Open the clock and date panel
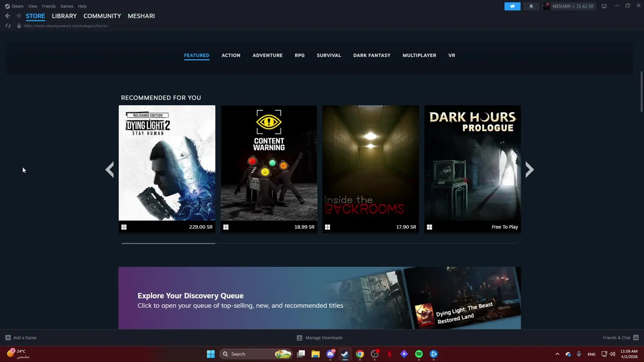This screenshot has width=644, height=362. (629, 354)
